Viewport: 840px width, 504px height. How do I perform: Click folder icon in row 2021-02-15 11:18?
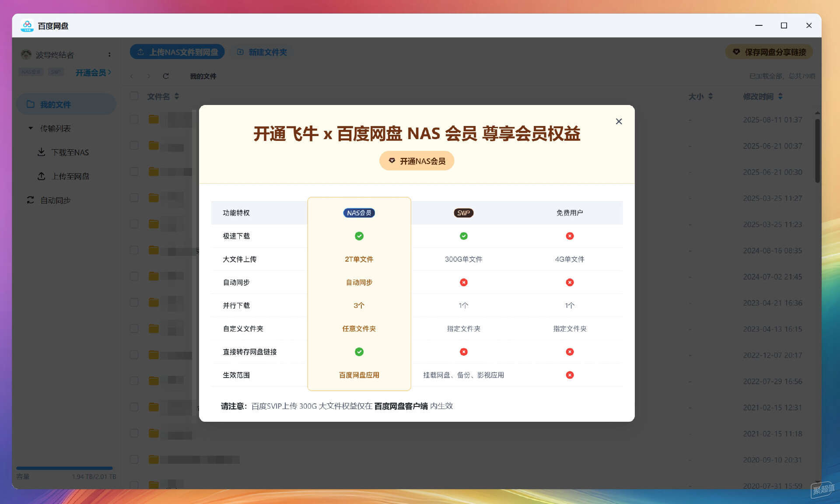click(x=154, y=434)
